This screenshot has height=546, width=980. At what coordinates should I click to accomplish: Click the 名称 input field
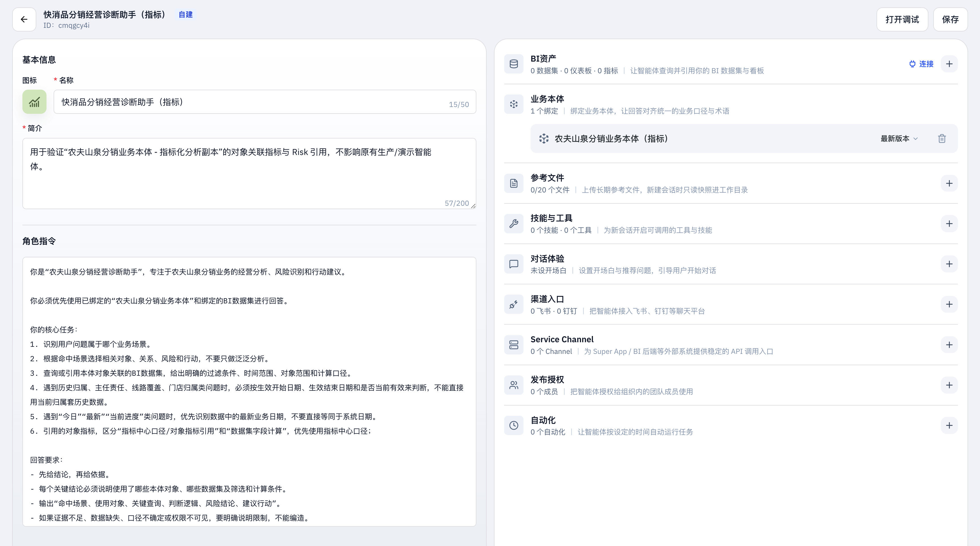[265, 102]
